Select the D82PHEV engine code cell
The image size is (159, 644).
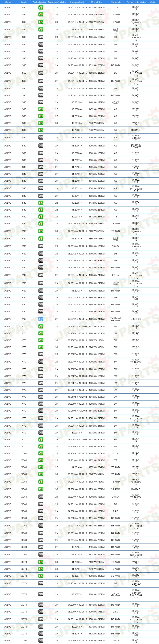pos(136,319)
